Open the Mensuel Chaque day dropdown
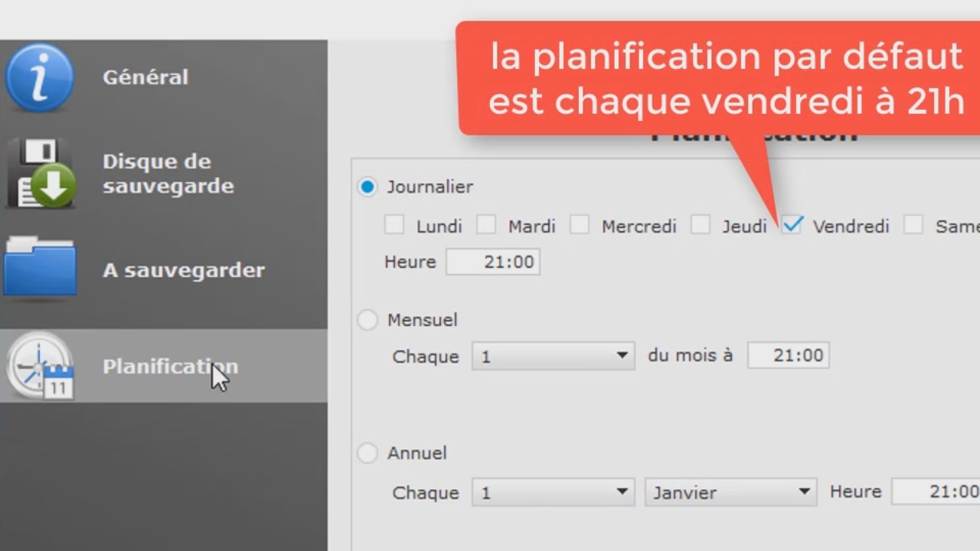This screenshot has width=980, height=551. [554, 356]
